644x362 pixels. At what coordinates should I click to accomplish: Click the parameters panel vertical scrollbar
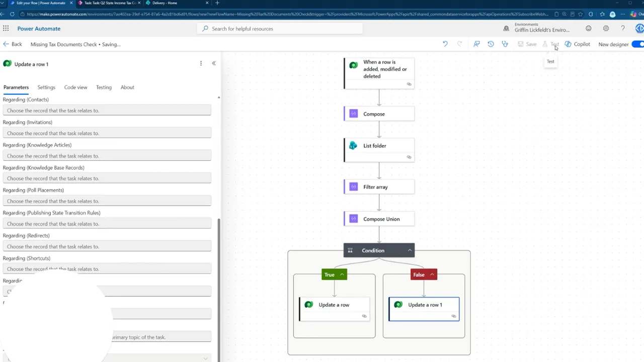click(x=219, y=289)
